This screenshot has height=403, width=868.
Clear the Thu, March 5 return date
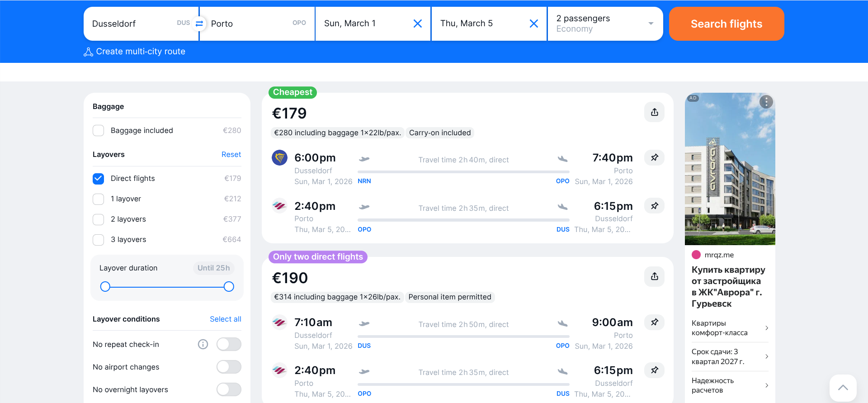(533, 24)
